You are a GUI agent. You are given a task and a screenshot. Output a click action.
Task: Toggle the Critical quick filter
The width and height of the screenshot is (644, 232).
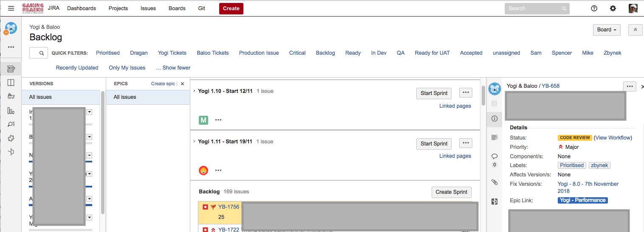point(297,53)
